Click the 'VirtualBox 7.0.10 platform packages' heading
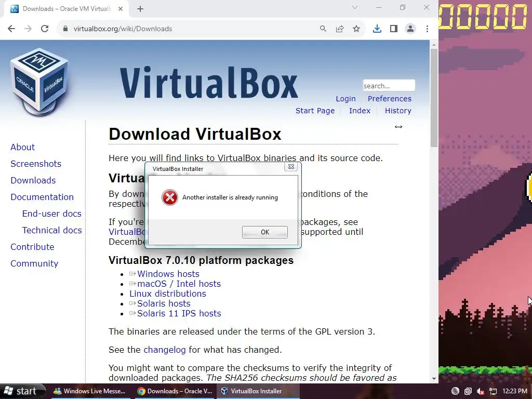This screenshot has width=532, height=399. coord(201,260)
